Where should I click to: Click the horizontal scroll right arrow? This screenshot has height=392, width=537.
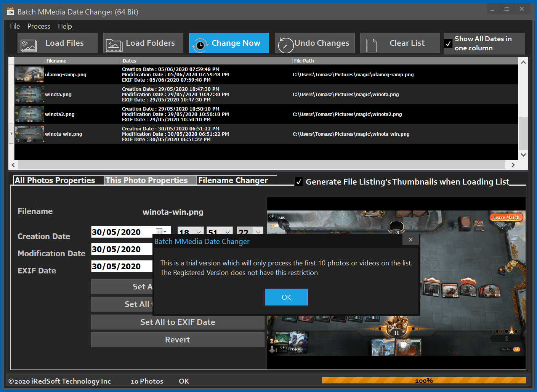click(513, 165)
